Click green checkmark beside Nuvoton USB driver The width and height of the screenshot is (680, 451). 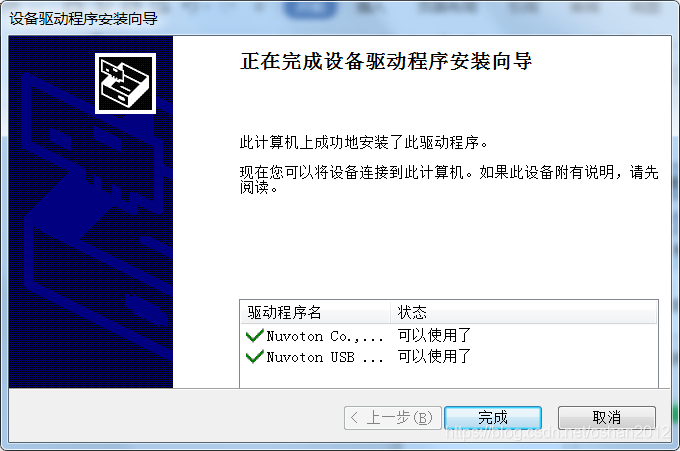pos(255,356)
